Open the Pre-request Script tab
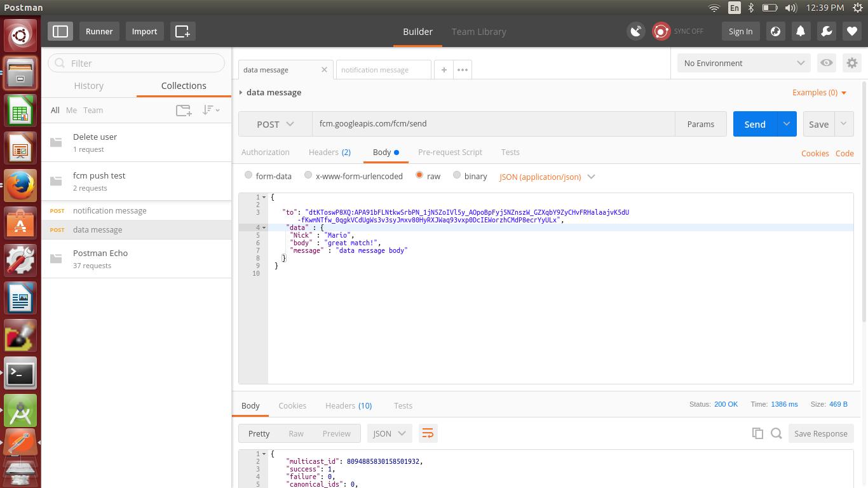 450,152
